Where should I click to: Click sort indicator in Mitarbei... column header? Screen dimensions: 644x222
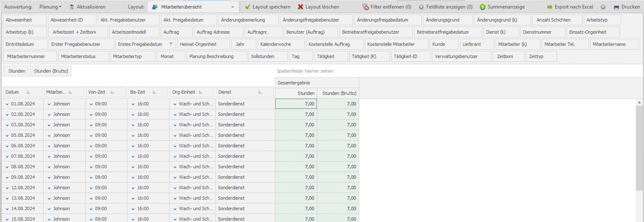pos(71,92)
